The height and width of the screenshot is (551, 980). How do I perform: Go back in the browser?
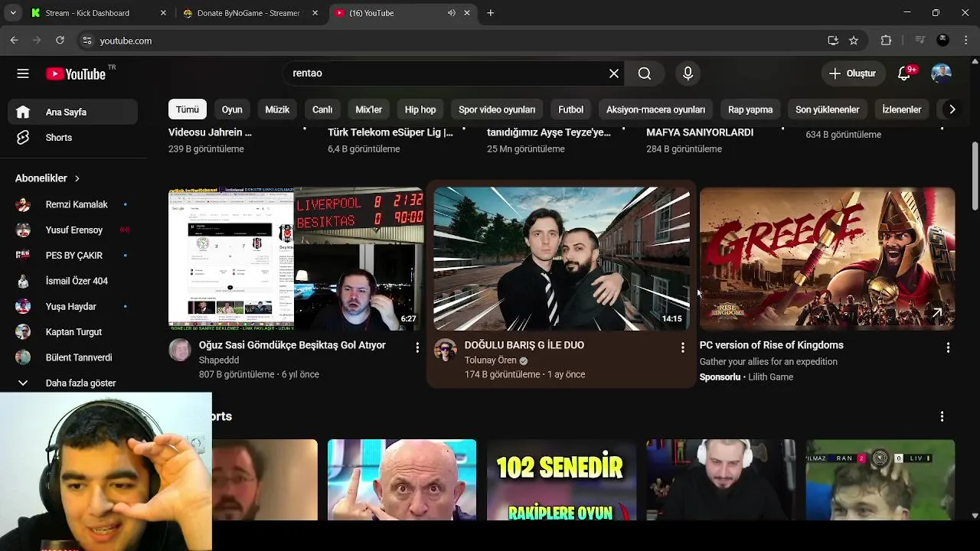(15, 41)
